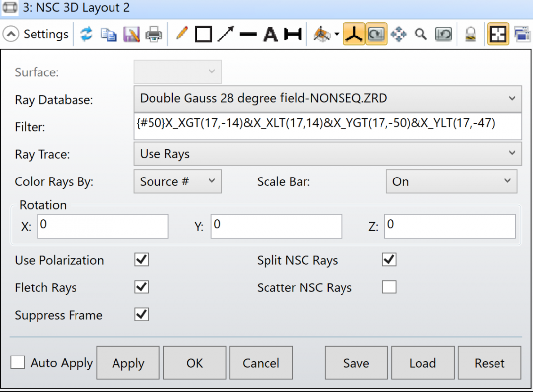
Task: Click the OK button
Action: tap(194, 363)
